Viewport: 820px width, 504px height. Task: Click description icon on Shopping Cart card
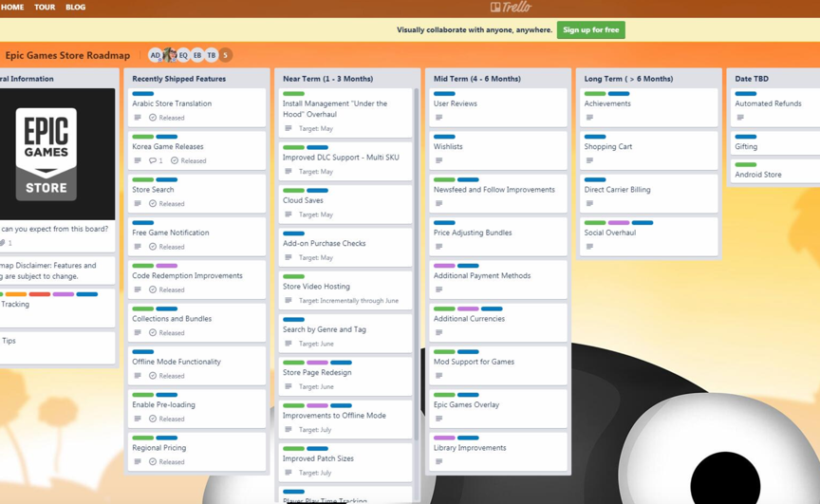point(589,160)
